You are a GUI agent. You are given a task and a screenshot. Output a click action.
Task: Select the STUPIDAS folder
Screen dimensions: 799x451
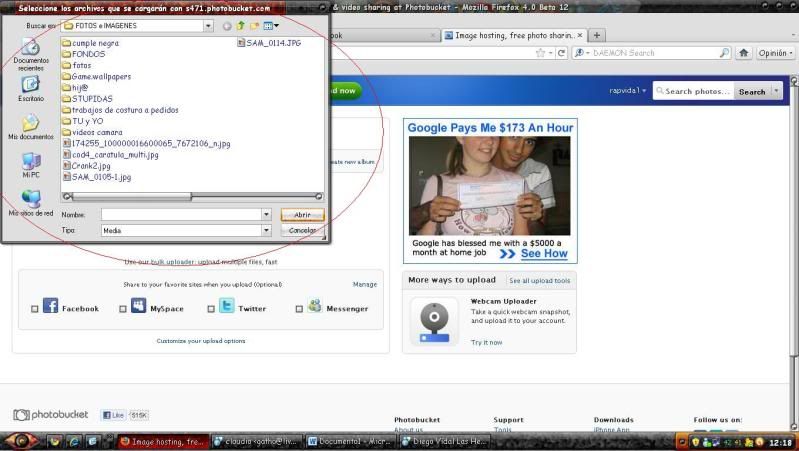87,99
